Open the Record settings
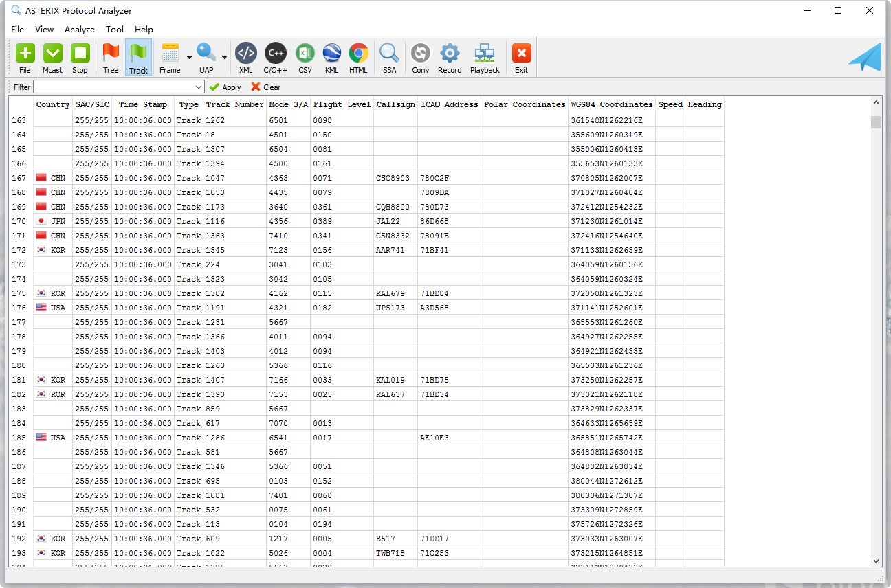 pos(450,58)
